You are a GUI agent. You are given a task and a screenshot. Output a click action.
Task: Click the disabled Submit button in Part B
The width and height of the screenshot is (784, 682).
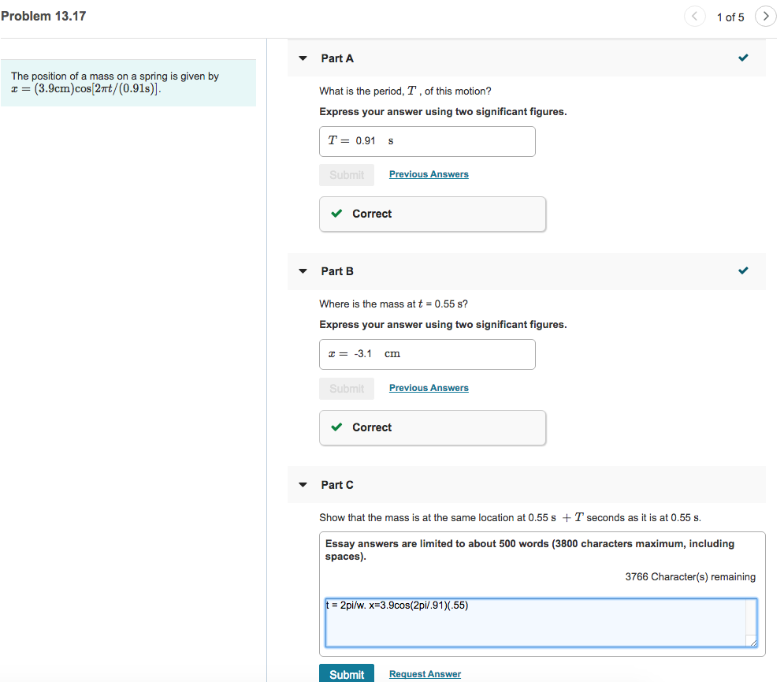point(347,388)
